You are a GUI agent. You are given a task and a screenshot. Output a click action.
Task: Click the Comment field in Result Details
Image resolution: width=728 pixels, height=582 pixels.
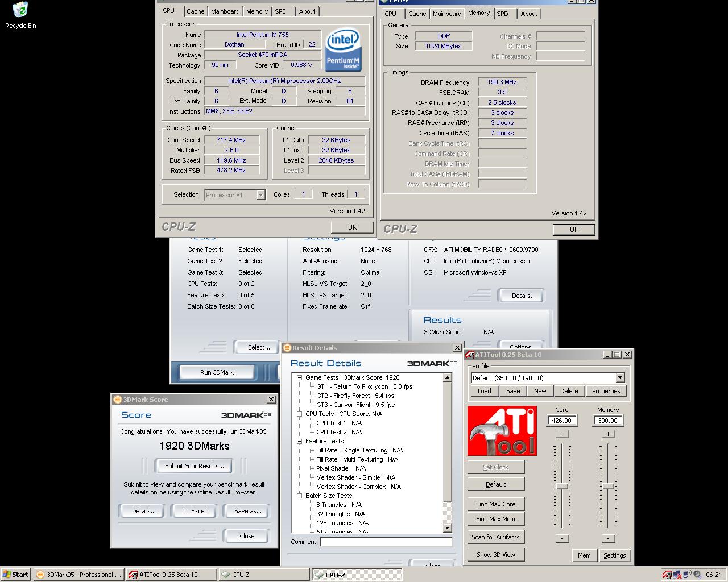[x=386, y=542]
